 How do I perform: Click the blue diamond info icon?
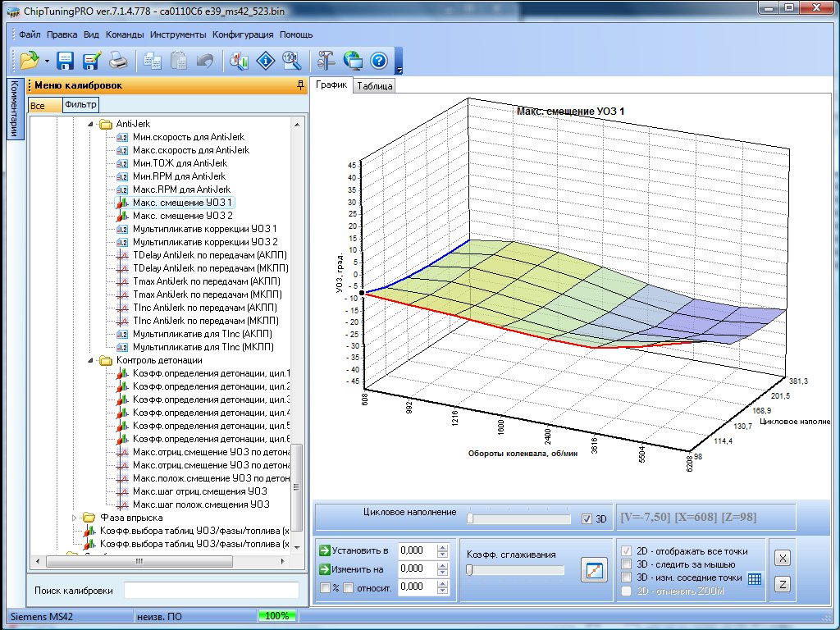click(265, 60)
